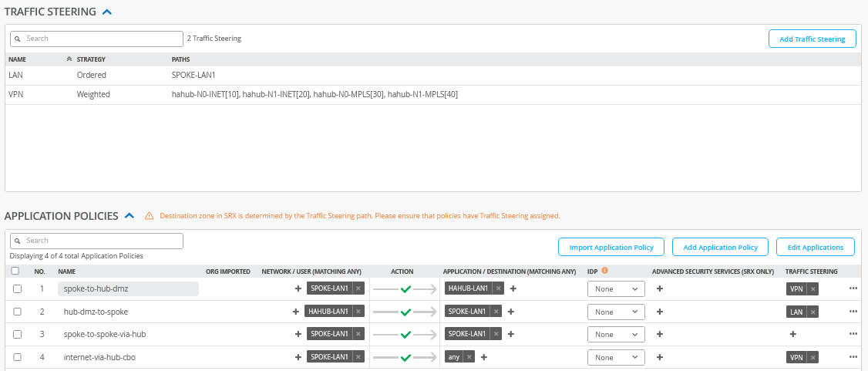Collapse the Traffic Steering section
The image size is (868, 371).
point(106,12)
